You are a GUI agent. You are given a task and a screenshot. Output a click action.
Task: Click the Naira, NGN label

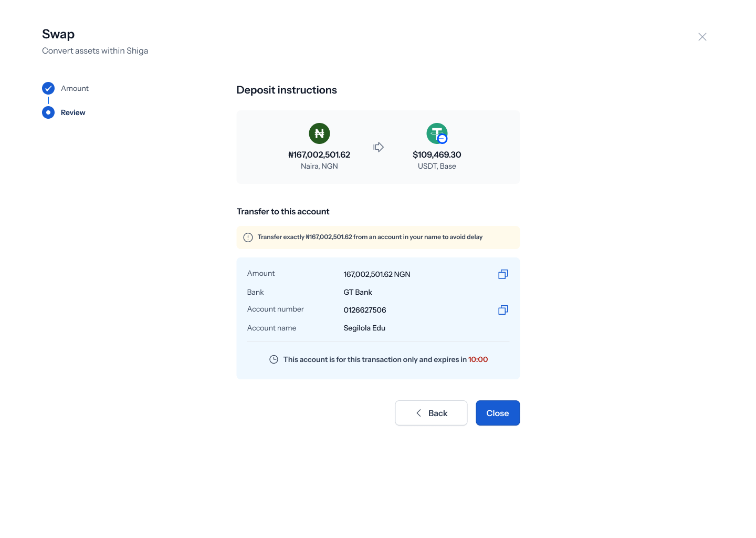[319, 166]
